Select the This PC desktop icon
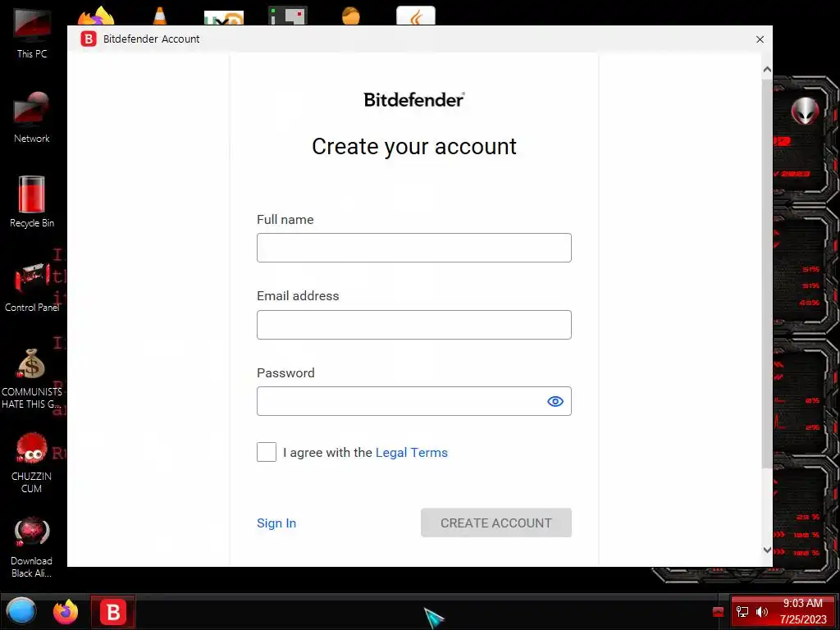This screenshot has height=630, width=840. pos(32,33)
